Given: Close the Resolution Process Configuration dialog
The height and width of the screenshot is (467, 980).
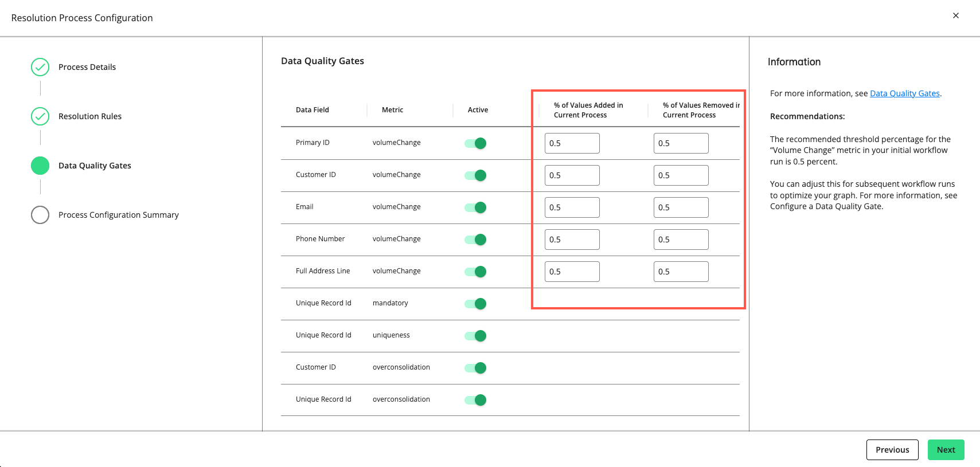Looking at the screenshot, I should click(955, 15).
